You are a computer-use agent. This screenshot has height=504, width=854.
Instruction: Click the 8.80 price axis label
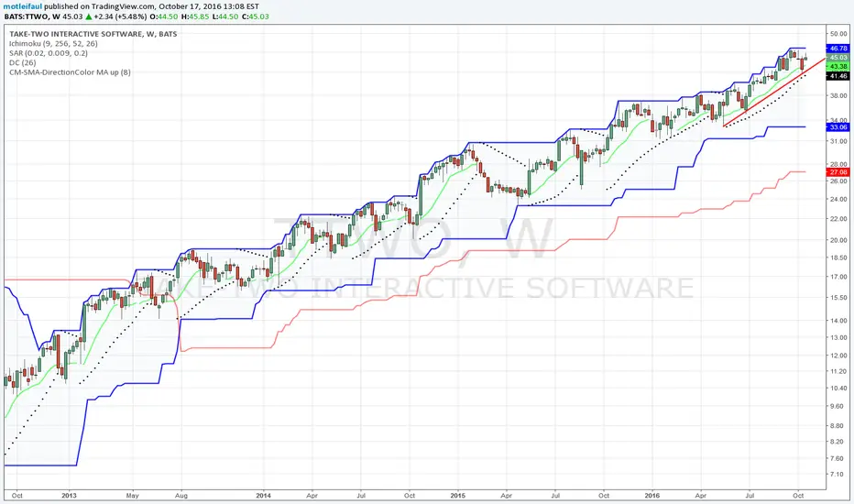(838, 425)
